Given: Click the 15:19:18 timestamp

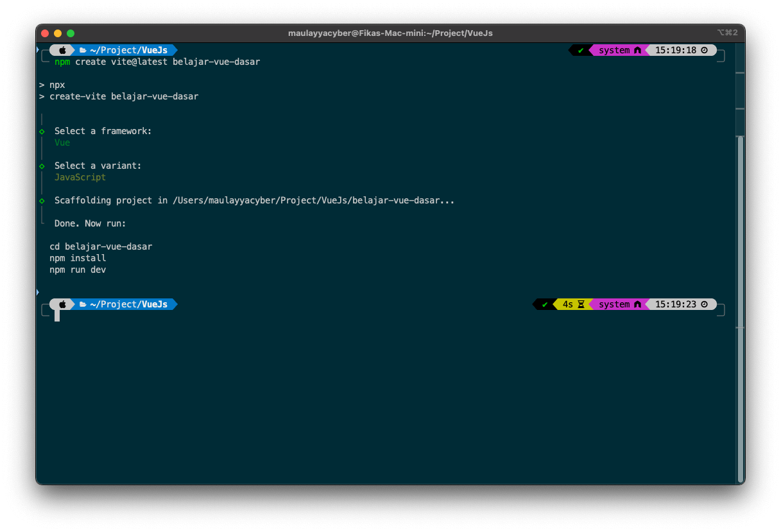Looking at the screenshot, I should (676, 50).
